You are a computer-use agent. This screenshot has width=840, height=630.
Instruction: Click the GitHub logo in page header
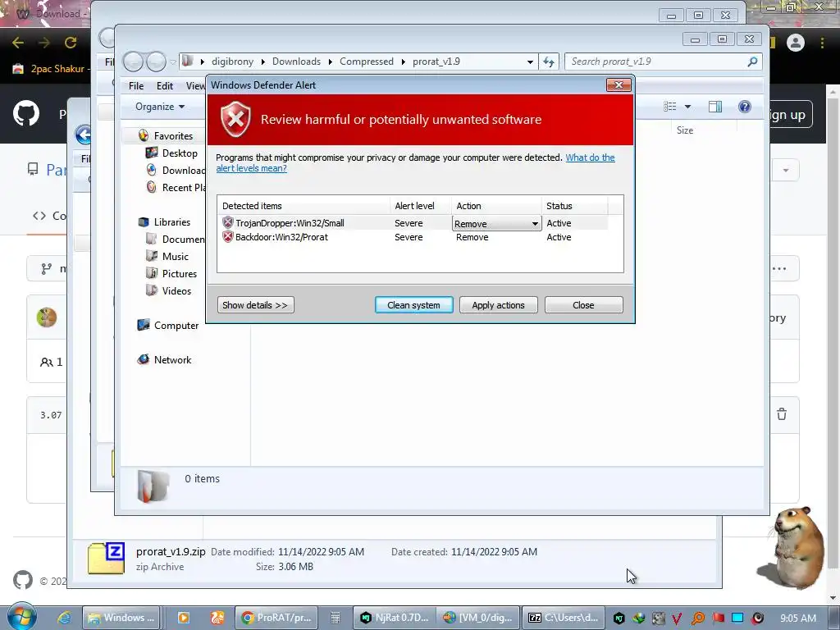tap(26, 113)
